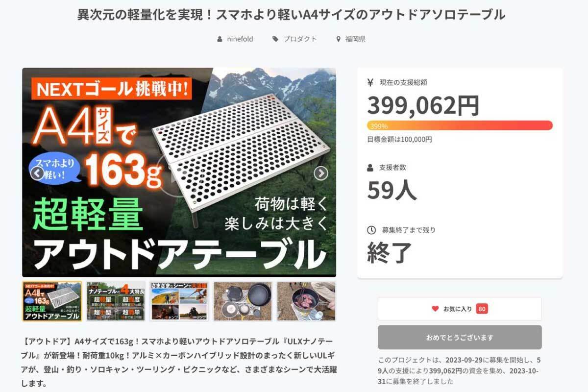
Task: Open the プロダクト category link
Action: click(300, 39)
